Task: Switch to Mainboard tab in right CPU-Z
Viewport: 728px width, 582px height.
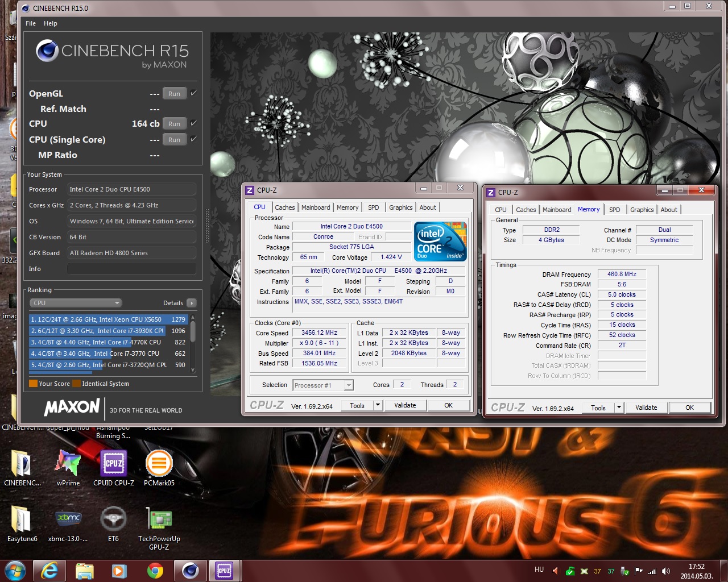Action: click(x=557, y=210)
